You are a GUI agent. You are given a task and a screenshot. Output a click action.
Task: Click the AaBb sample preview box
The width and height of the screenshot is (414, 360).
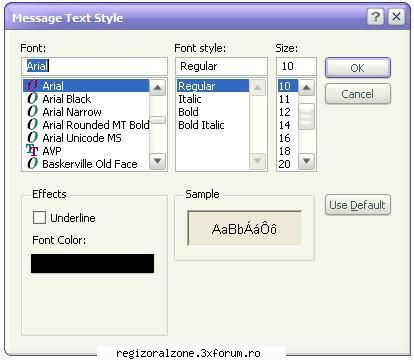click(245, 228)
